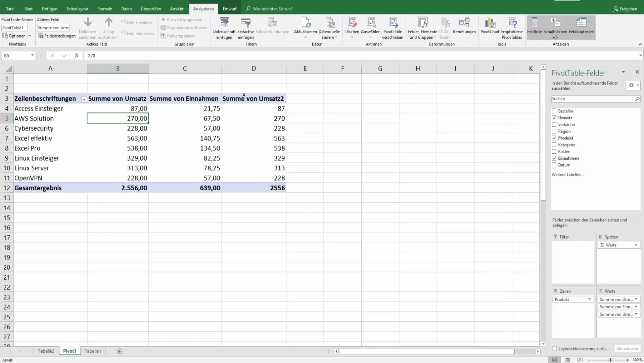
Task: Switch to sheet Tabelle1
Action: [93, 351]
